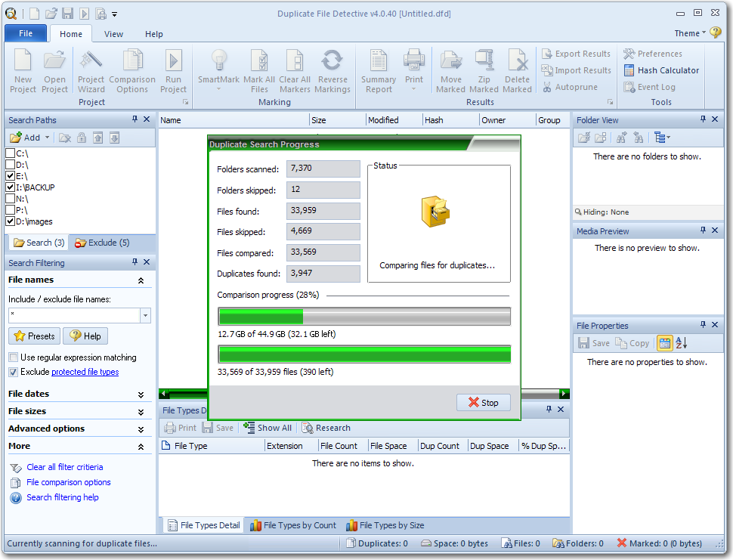Open the Hash Calculator
The width and height of the screenshot is (733, 560).
pyautogui.click(x=661, y=70)
